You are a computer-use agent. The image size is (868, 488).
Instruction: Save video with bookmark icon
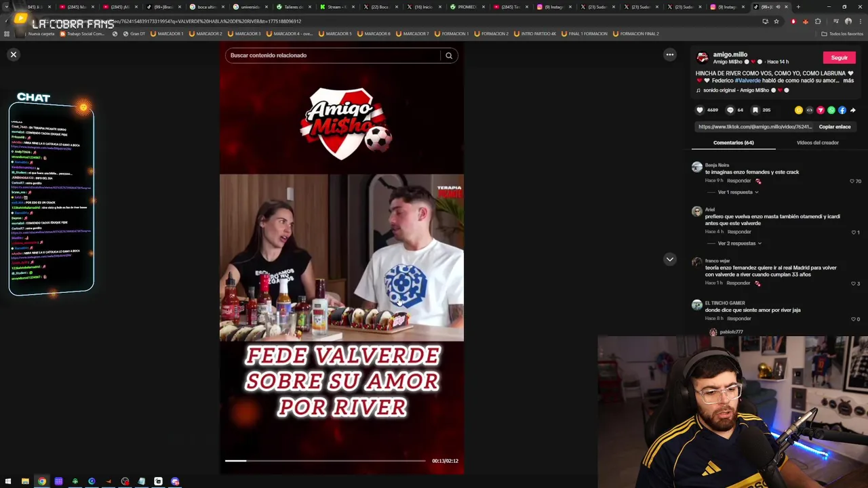755,110
